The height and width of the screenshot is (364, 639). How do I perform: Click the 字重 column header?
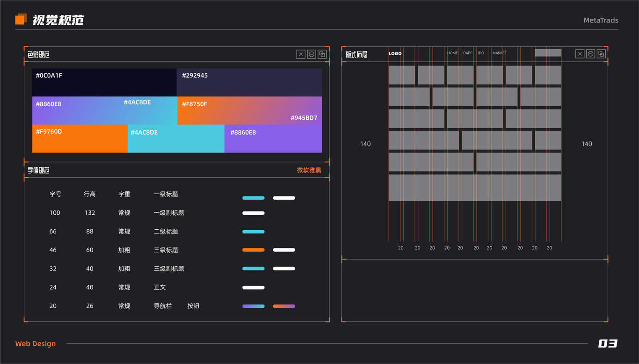[124, 194]
